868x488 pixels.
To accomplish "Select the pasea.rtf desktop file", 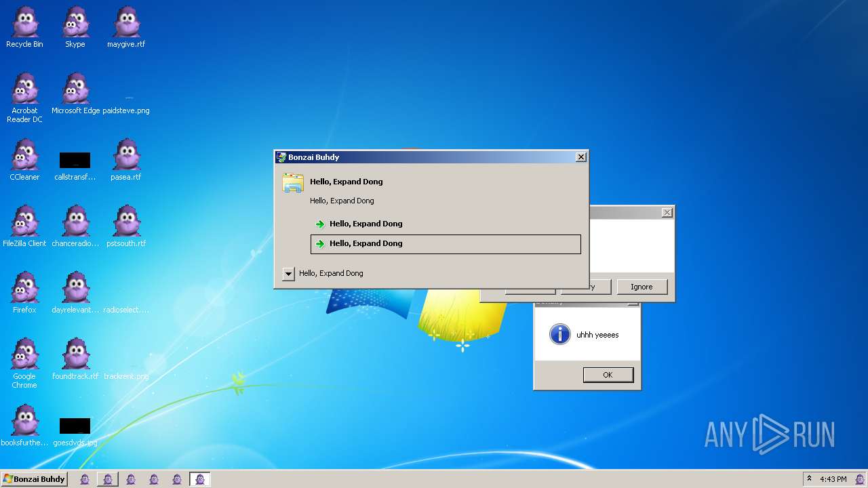I will coord(126,161).
